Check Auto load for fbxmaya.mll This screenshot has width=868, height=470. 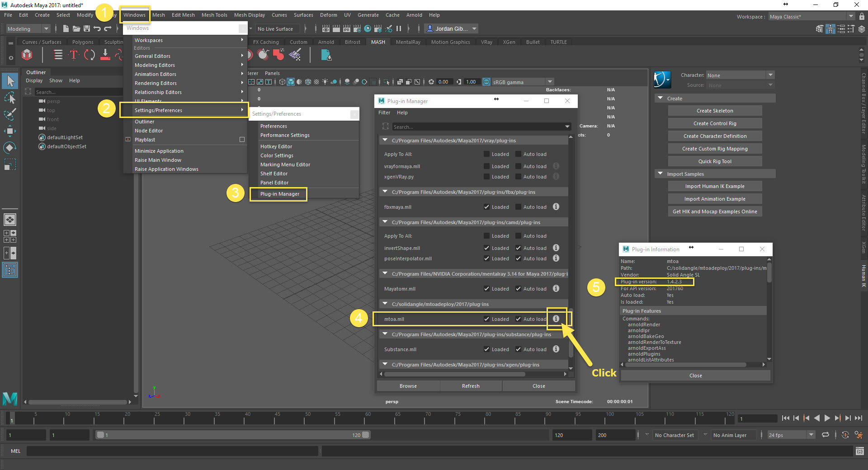519,207
